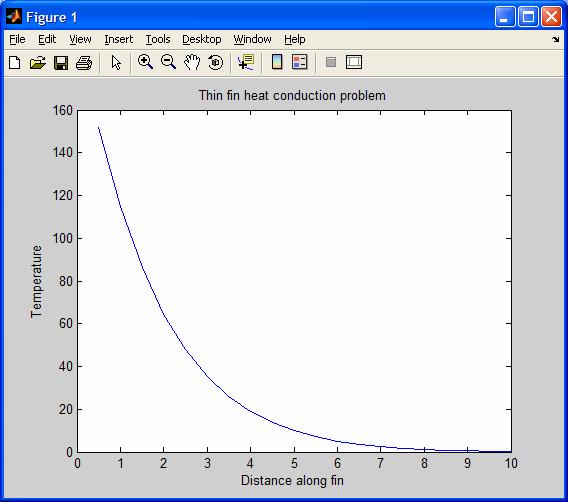Image resolution: width=568 pixels, height=502 pixels.
Task: Open the File menu
Action: (x=17, y=39)
